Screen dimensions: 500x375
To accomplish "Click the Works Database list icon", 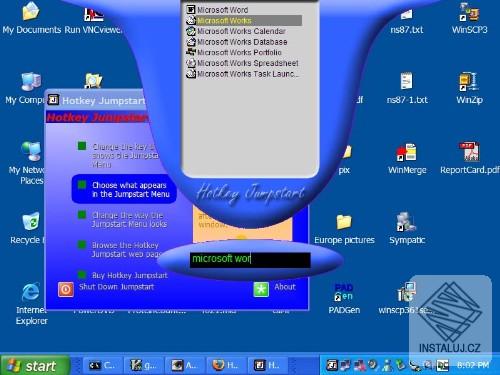I will tap(191, 42).
